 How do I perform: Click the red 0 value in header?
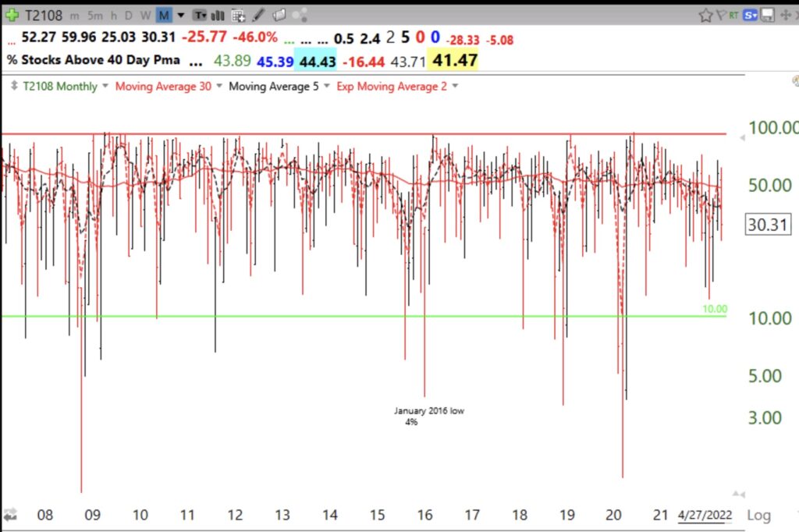pos(420,37)
